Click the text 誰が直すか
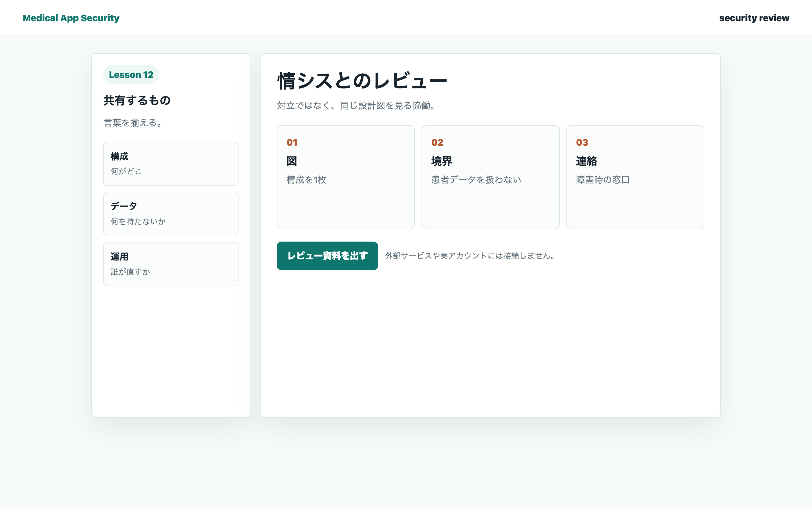812x508 pixels. pyautogui.click(x=130, y=272)
